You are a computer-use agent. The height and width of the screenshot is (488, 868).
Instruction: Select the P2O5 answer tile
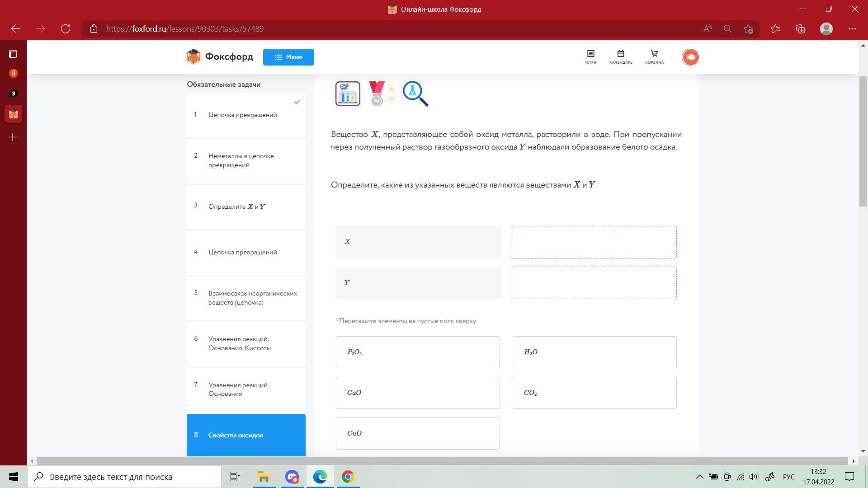pyautogui.click(x=418, y=352)
